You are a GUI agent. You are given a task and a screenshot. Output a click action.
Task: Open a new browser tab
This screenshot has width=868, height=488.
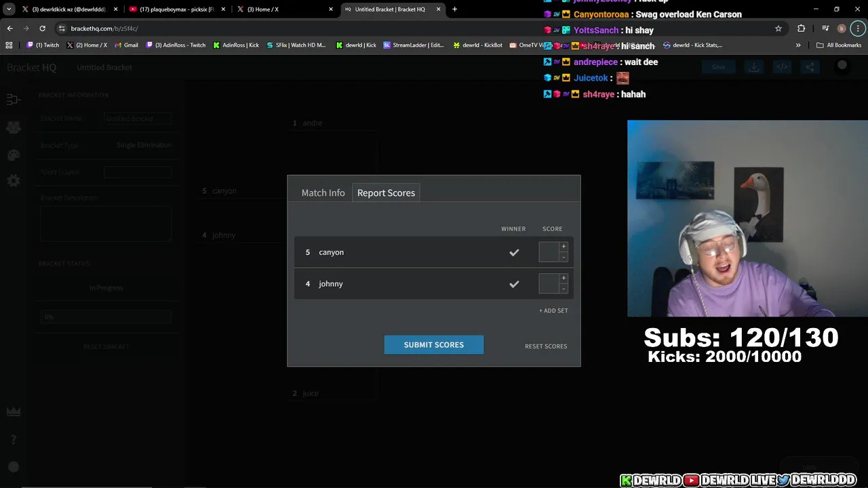pos(454,9)
